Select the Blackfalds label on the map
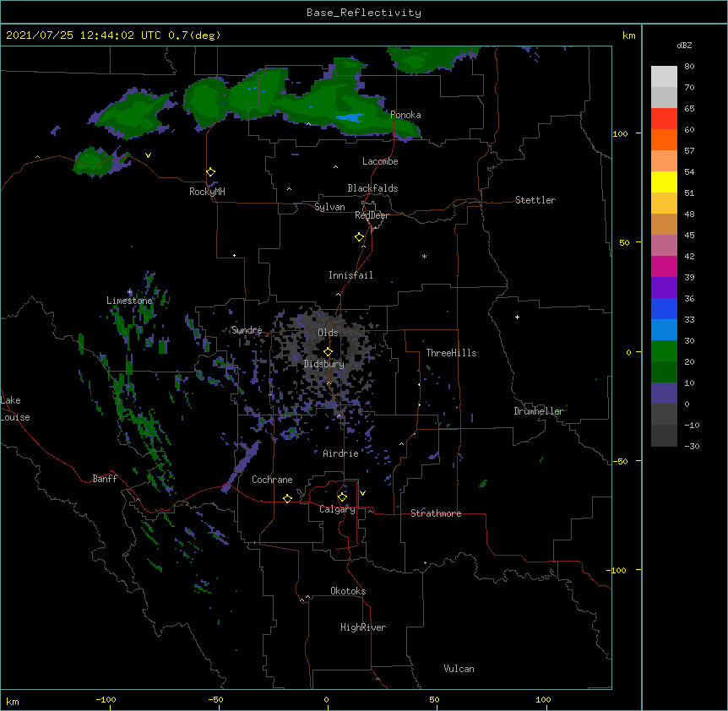The image size is (728, 711). pos(372,188)
